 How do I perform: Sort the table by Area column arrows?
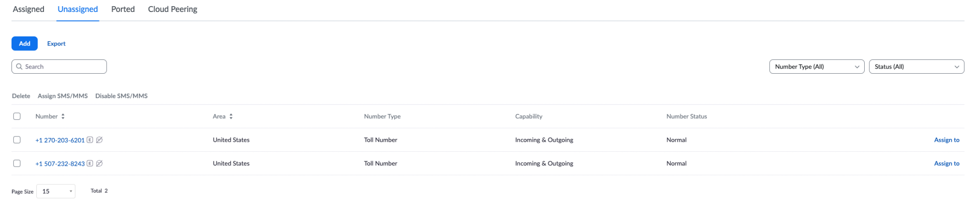tap(231, 116)
